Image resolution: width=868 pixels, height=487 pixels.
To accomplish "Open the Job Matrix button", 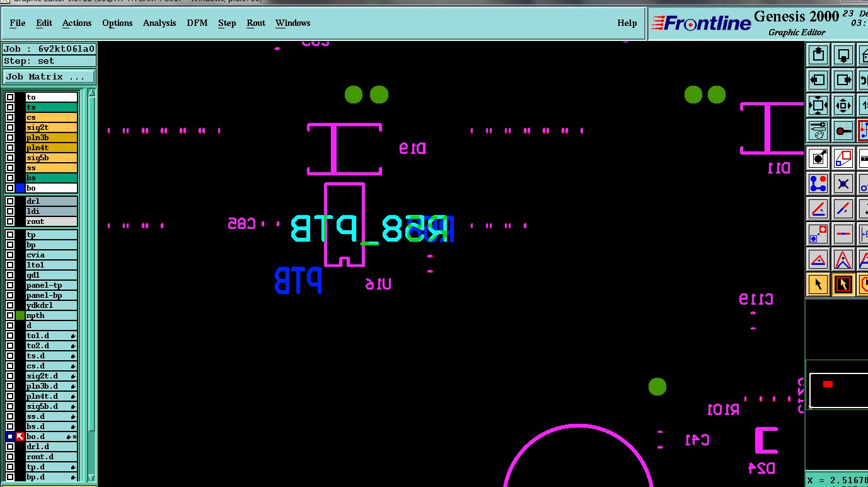I will pyautogui.click(x=50, y=76).
